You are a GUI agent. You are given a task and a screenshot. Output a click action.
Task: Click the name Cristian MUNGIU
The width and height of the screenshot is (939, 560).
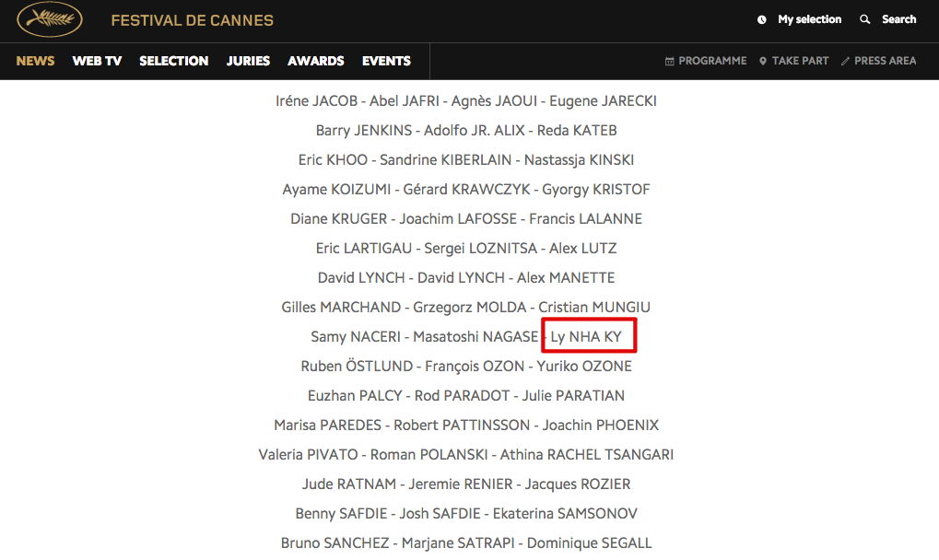[594, 308]
